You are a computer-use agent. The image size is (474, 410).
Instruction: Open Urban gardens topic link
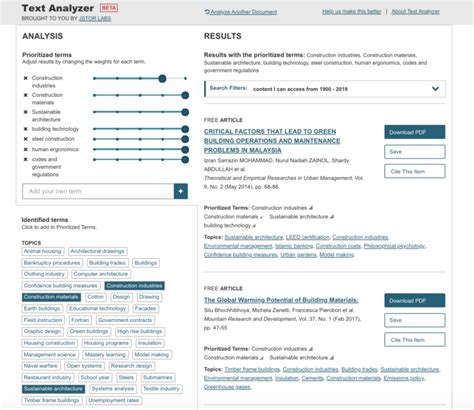pos(298,255)
